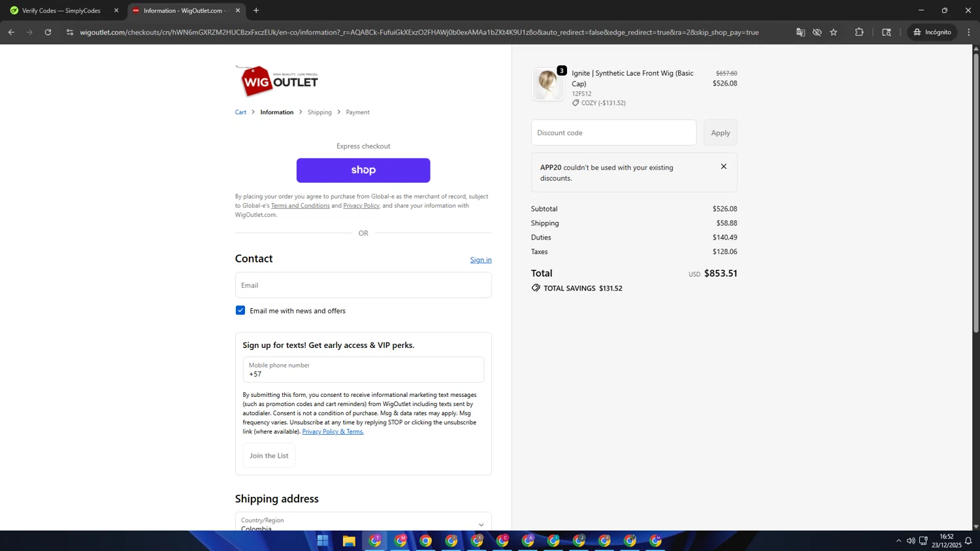This screenshot has height=551, width=980.
Task: Click the Ignite wig product thumbnail
Action: pyautogui.click(x=547, y=84)
